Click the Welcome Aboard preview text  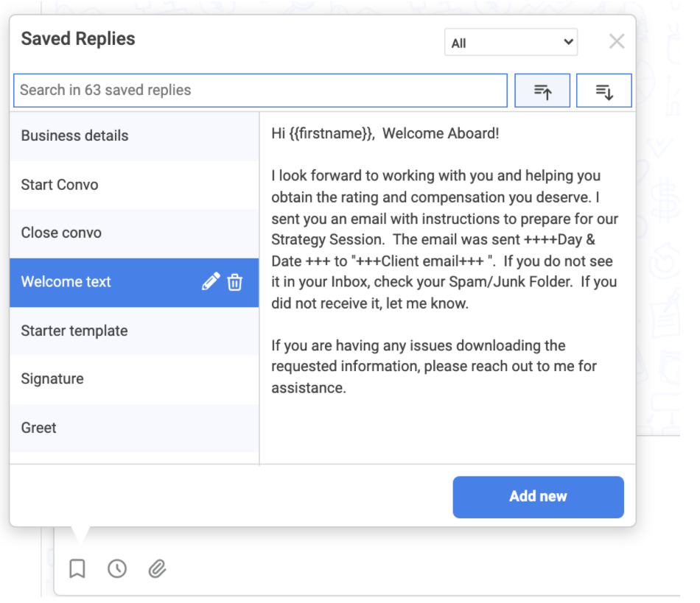pyautogui.click(x=441, y=133)
